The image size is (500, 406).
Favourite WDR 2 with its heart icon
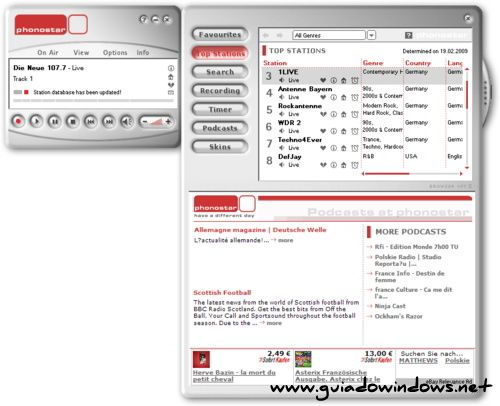pyautogui.click(x=323, y=131)
